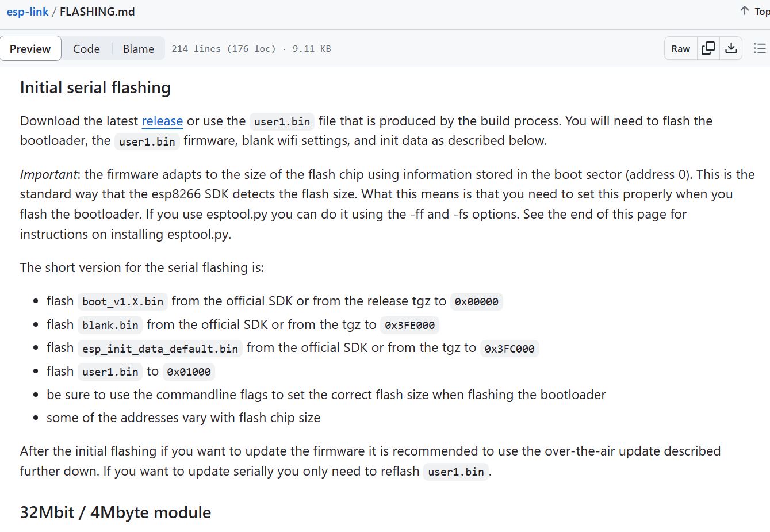770x532 pixels.
Task: Open the Blame view tab
Action: [139, 49]
